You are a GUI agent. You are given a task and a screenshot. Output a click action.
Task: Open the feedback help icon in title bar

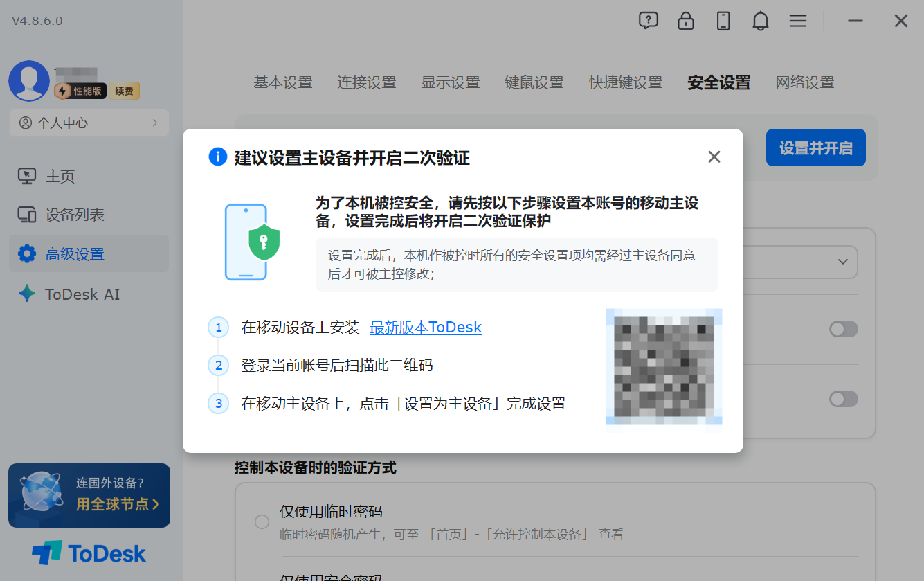(x=648, y=21)
